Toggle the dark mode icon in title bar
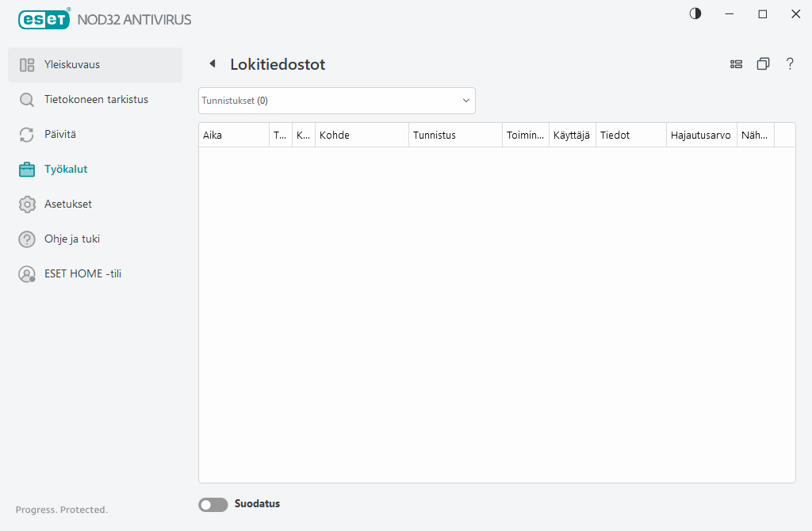The image size is (812, 531). [695, 13]
